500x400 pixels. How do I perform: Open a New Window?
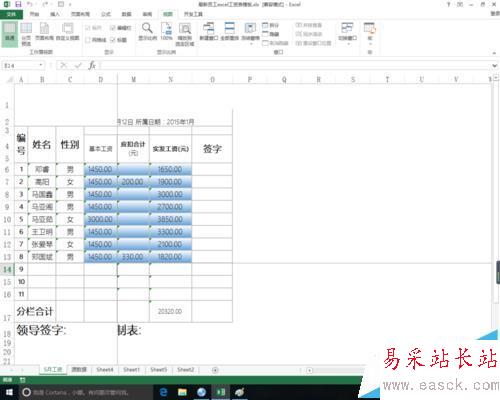pyautogui.click(x=209, y=32)
